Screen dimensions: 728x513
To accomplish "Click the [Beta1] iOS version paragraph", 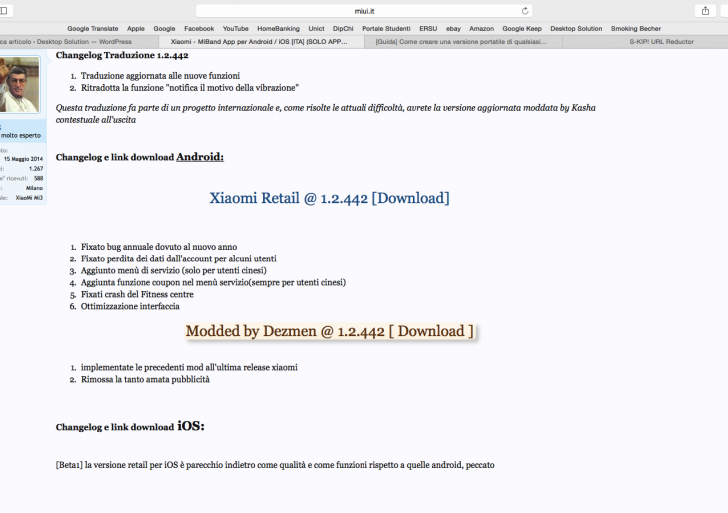I will (x=275, y=465).
